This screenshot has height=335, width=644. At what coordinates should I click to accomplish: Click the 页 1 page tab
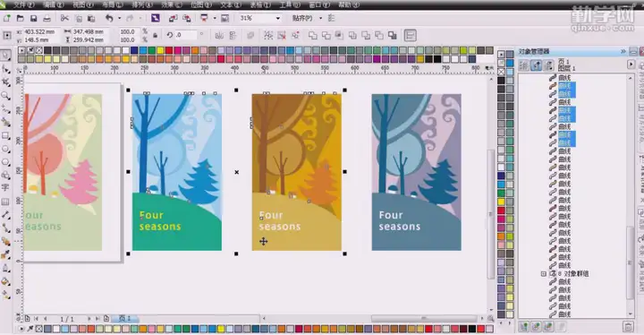pos(124,319)
